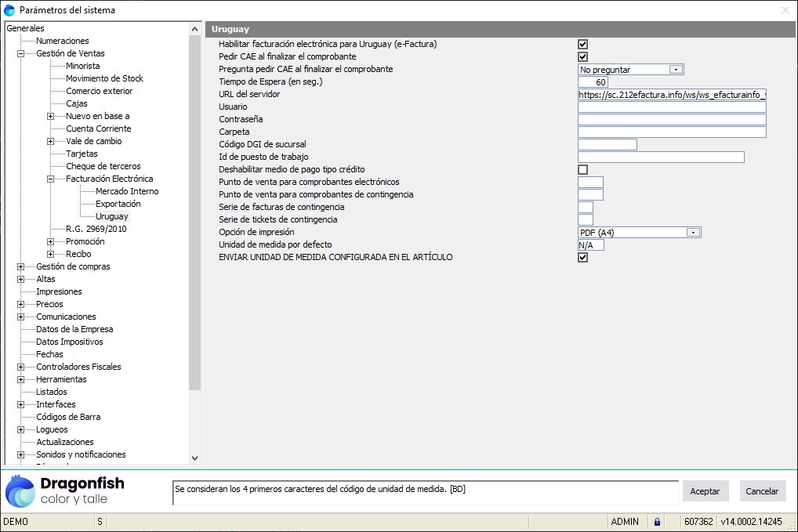Click the Dragonfish color y talle logo
The image size is (798, 532).
click(64, 490)
